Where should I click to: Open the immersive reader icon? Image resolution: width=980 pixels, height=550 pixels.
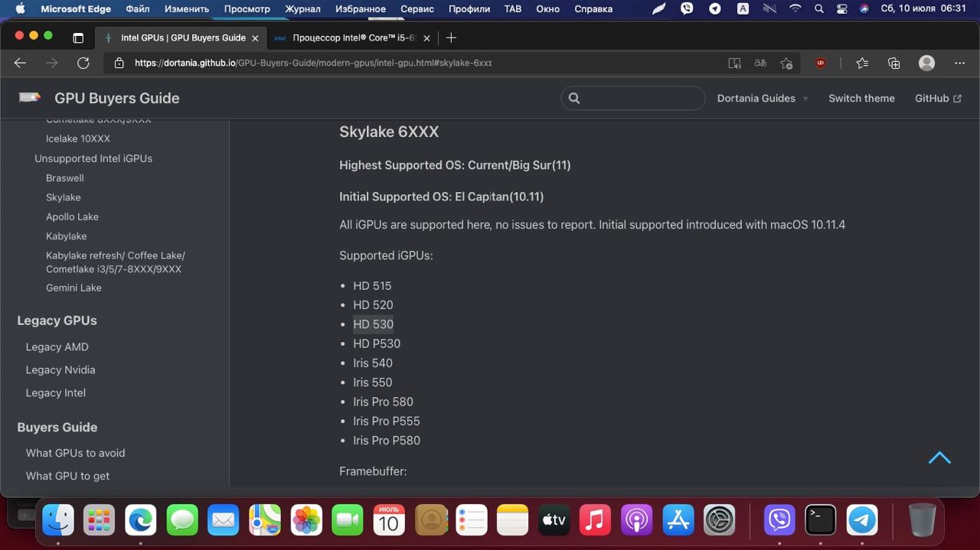click(734, 63)
